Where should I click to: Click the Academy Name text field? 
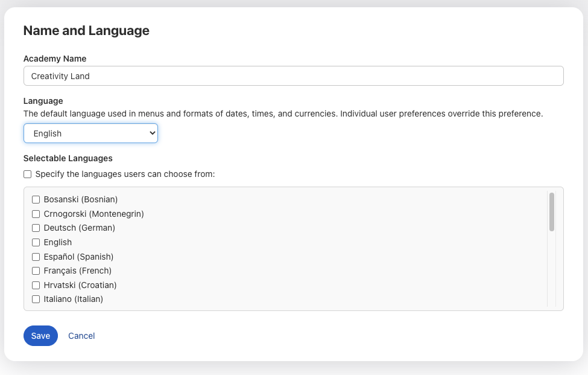[293, 76]
